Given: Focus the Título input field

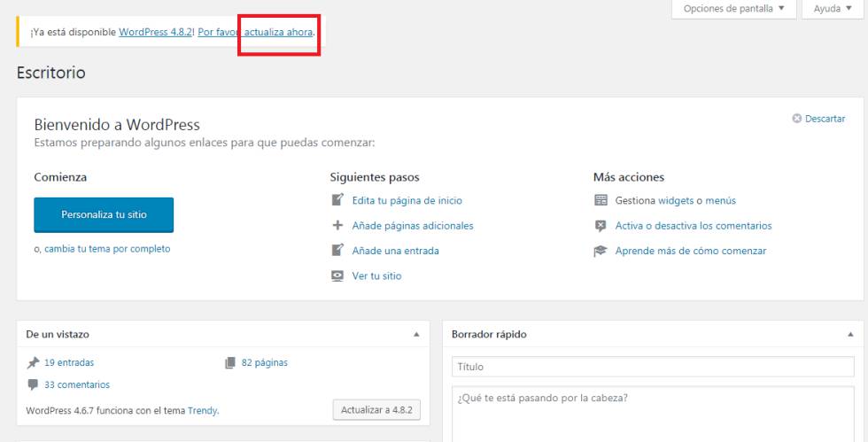Looking at the screenshot, I should point(653,367).
